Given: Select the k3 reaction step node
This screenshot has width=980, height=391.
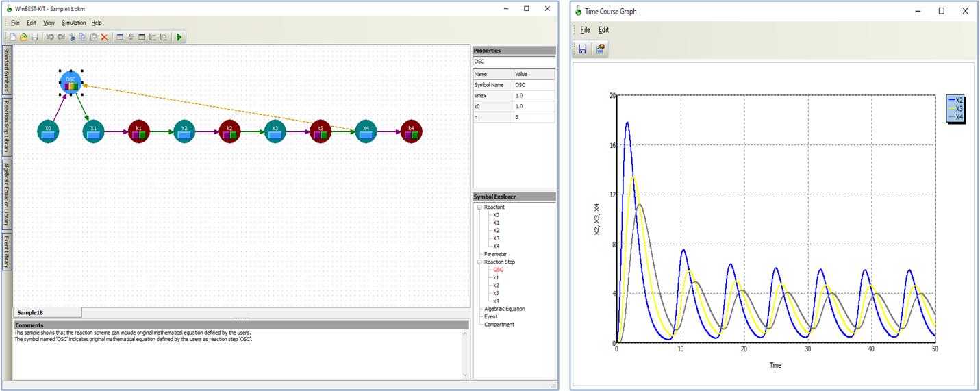Looking at the screenshot, I should click(x=321, y=131).
